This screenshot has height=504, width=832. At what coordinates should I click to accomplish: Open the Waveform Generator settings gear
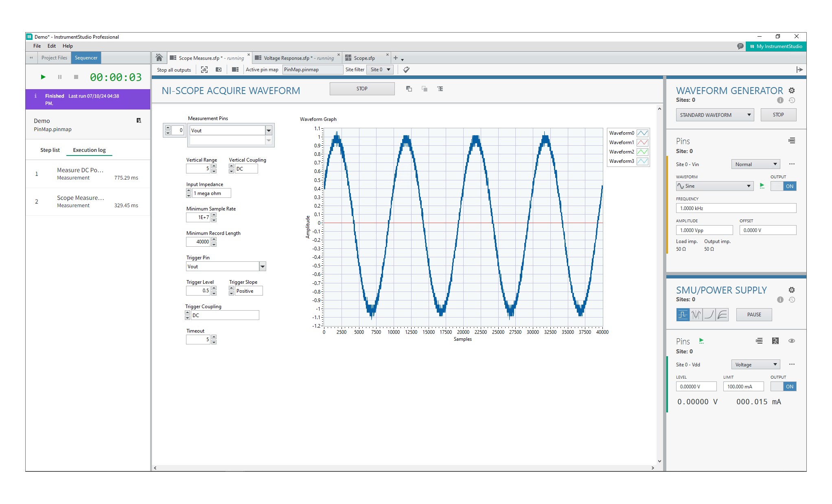(792, 90)
